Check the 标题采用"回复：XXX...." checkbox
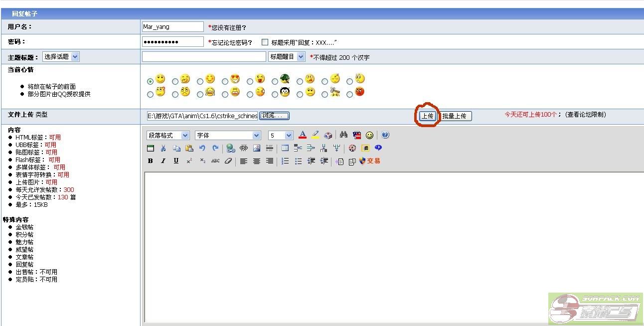The height and width of the screenshot is (326, 644). 265,42
